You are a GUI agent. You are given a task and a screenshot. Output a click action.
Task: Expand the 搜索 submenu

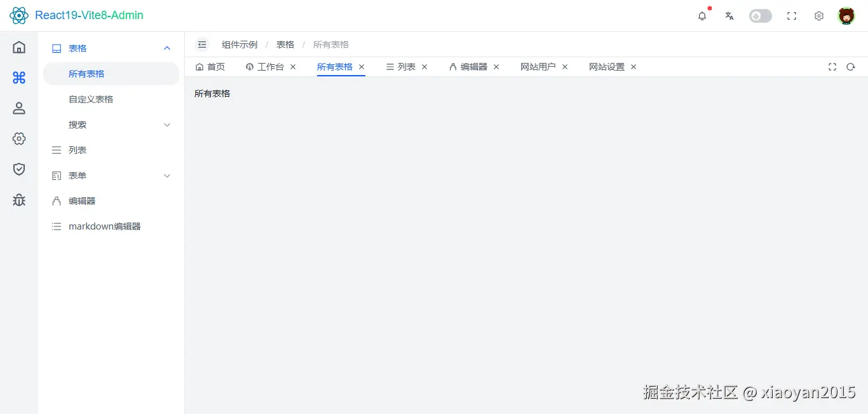coord(111,125)
